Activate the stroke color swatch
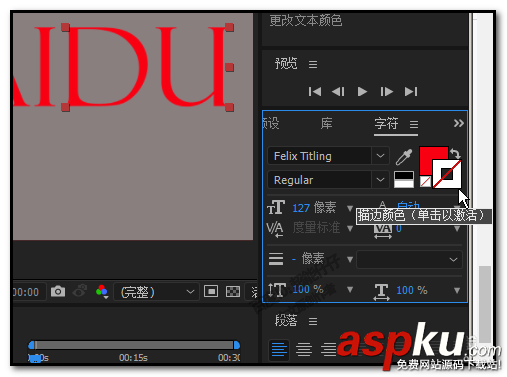This screenshot has width=507, height=377. coord(447,174)
